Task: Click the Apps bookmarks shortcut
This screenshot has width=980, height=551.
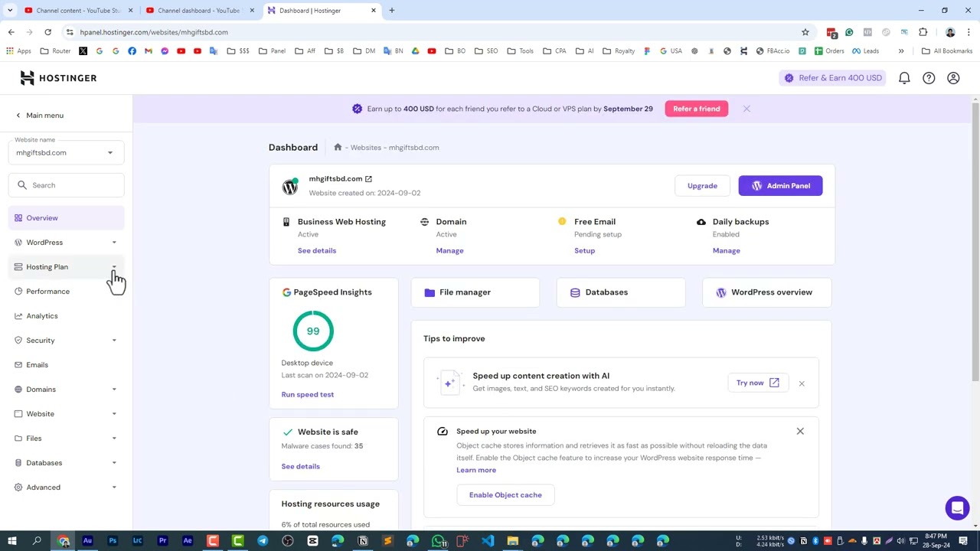Action: click(19, 51)
